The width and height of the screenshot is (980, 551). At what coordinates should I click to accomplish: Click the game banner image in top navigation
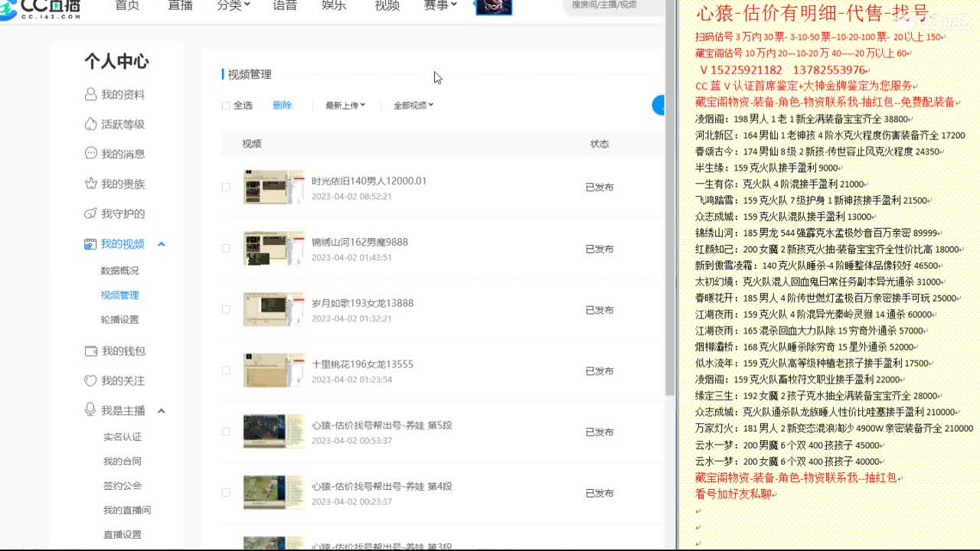click(494, 7)
